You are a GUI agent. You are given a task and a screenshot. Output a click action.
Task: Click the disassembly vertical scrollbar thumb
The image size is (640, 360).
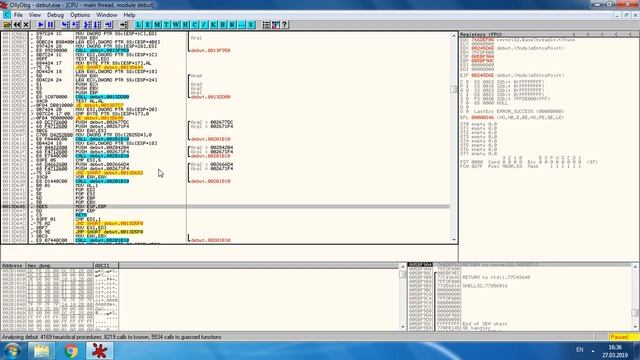pos(453,89)
